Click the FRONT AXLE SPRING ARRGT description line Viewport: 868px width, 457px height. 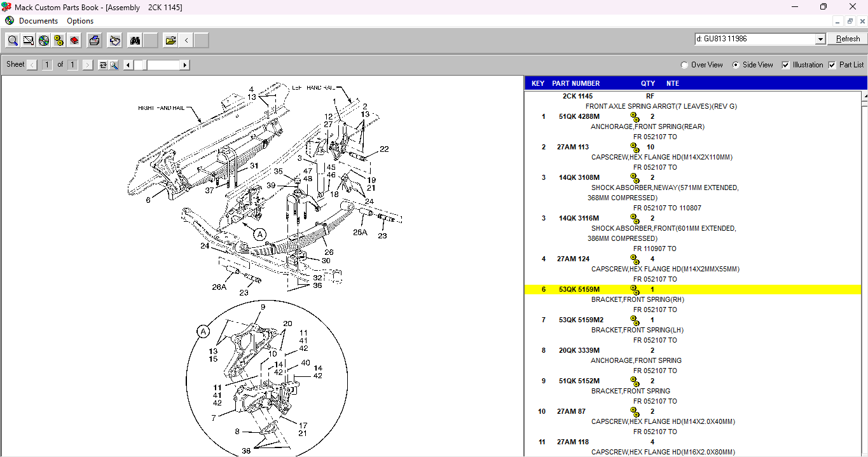[661, 107]
